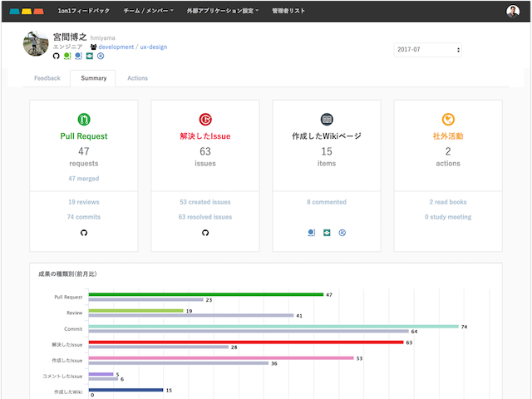Click the 47 merged link
Image resolution: width=532 pixels, height=399 pixels.
(x=84, y=179)
